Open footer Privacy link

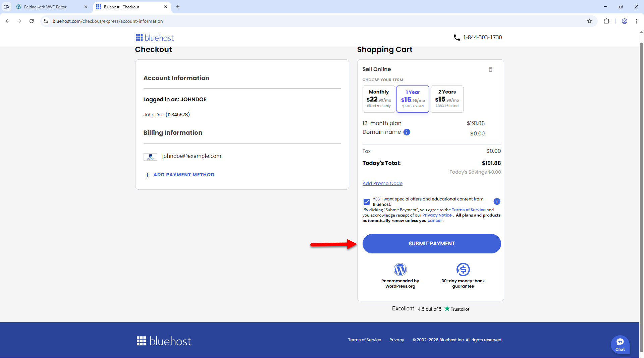click(x=397, y=340)
